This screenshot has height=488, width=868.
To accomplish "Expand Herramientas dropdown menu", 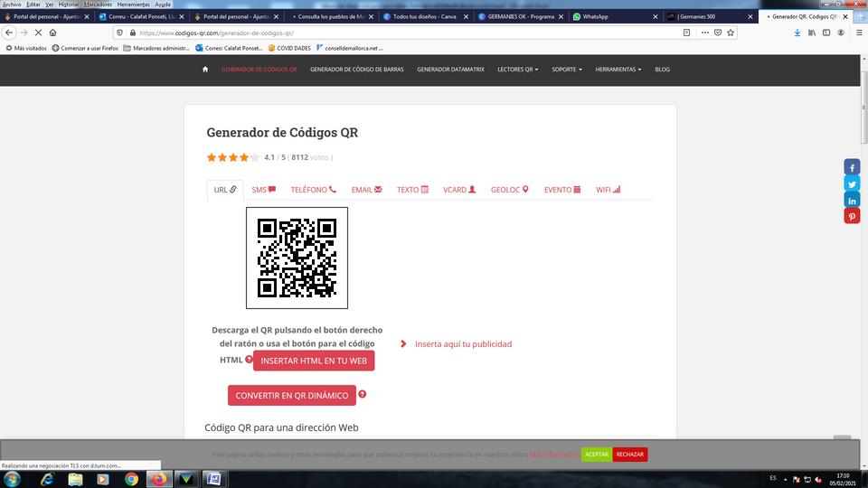I will (x=618, y=70).
